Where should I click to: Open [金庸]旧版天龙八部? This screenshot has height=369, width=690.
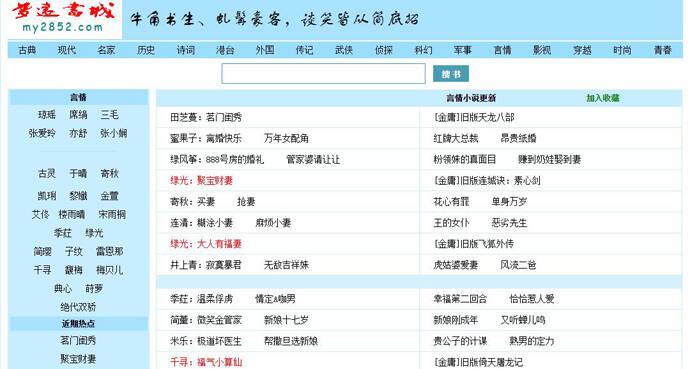[x=474, y=117]
